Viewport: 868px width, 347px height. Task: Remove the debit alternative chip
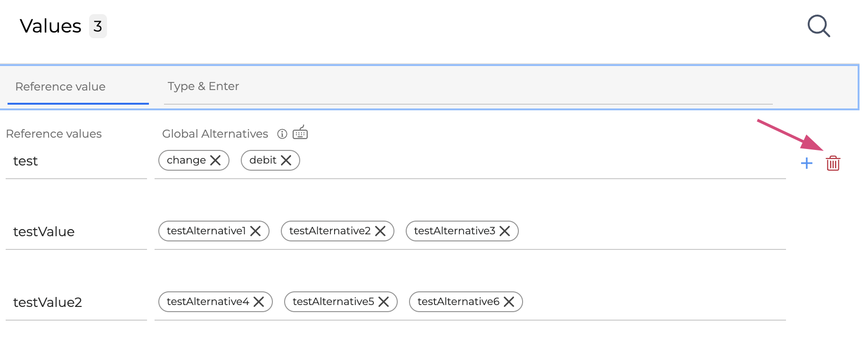286,160
